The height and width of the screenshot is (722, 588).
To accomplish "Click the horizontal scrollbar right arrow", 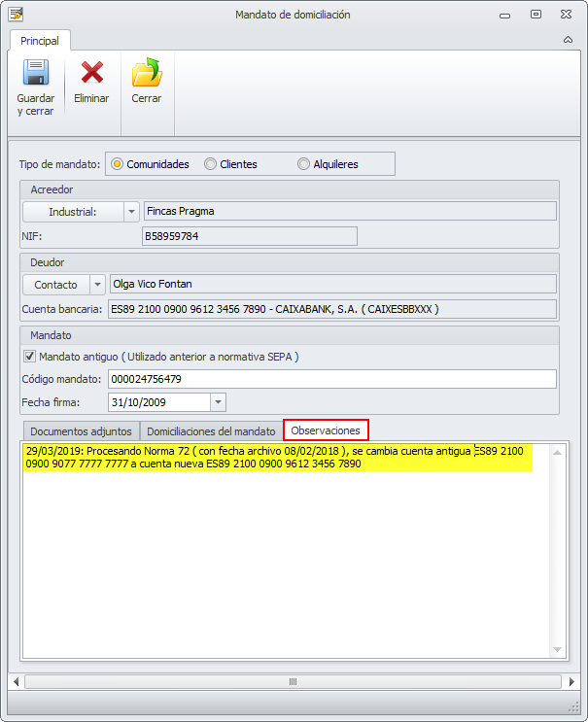I will coord(571,681).
